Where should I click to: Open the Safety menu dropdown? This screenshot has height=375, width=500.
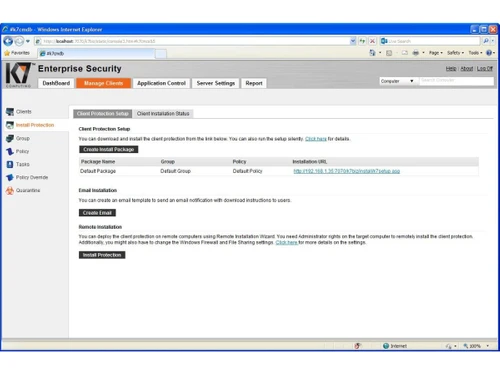455,53
